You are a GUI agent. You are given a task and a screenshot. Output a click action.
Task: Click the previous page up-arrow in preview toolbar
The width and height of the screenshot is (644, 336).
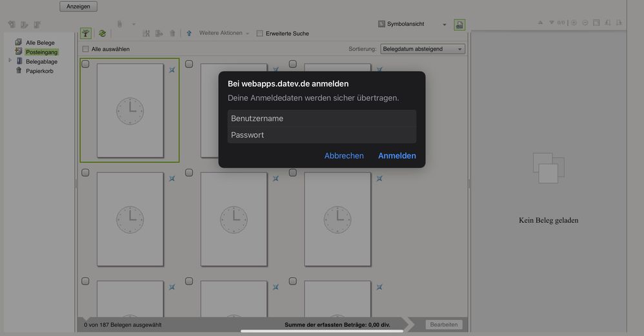pos(541,23)
